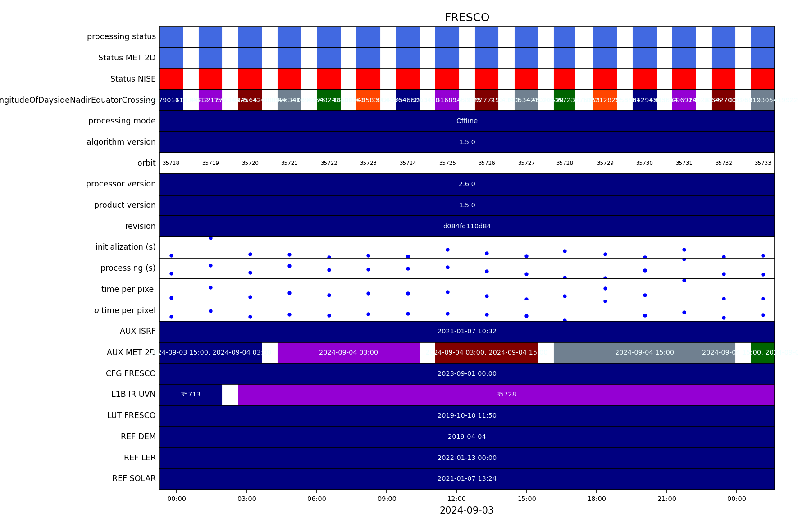This screenshot has height=532, width=798.
Task: Click the 12:00 time axis tick label
Action: 456,499
